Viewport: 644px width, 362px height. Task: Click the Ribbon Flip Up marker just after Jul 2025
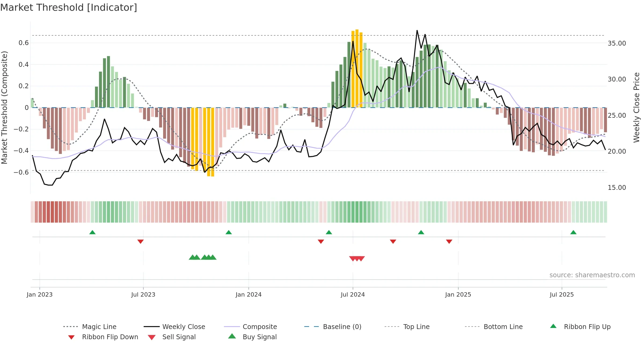[x=573, y=232]
